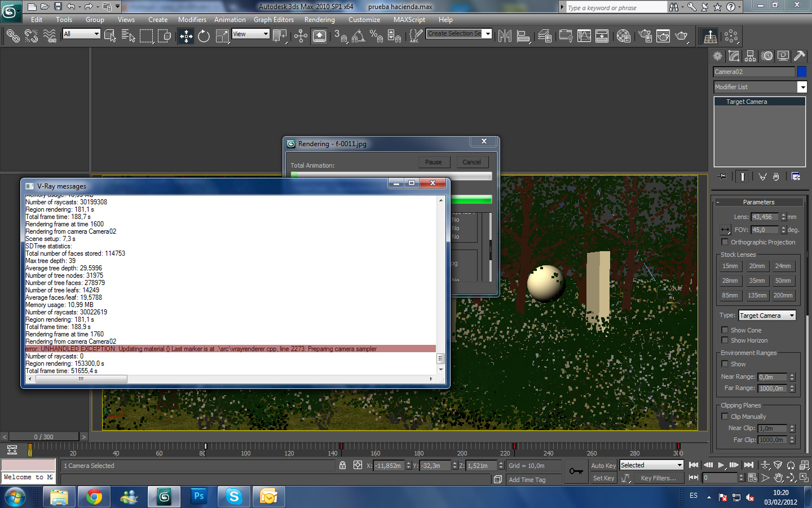
Task: Open the Manage Layers dialog
Action: click(545, 36)
